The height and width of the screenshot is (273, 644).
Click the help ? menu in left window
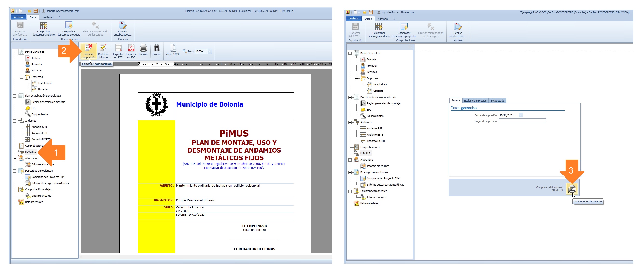59,17
